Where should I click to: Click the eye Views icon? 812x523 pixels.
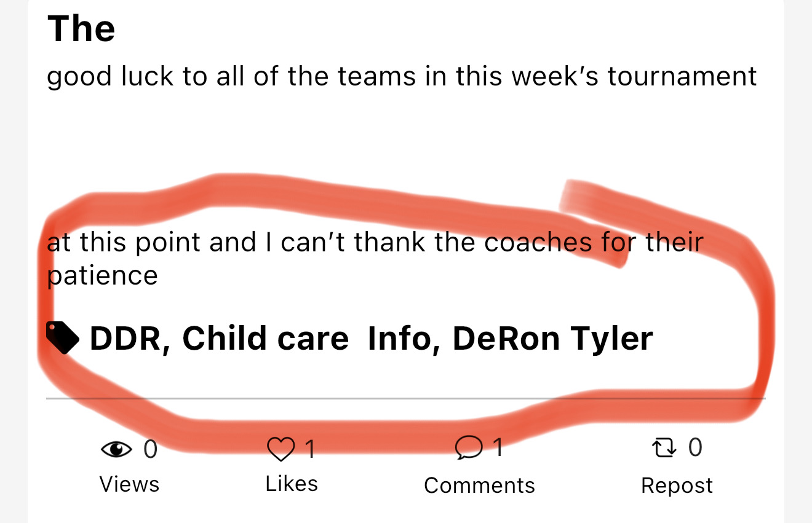[116, 450]
